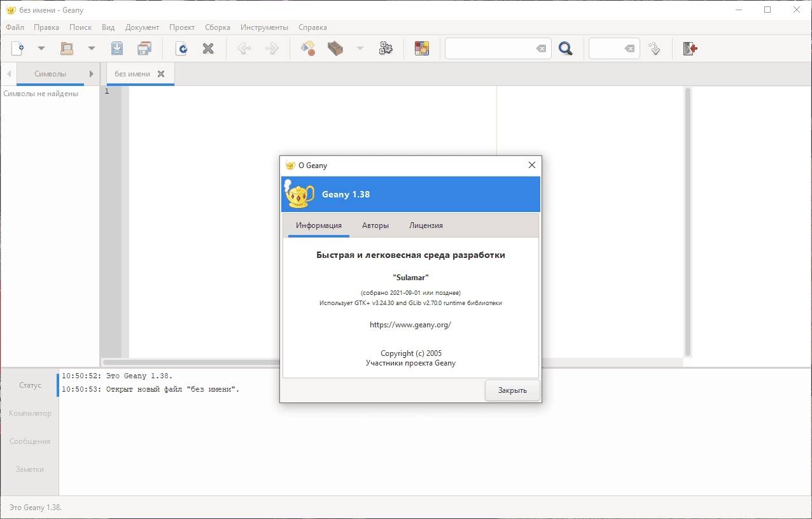The height and width of the screenshot is (519, 812).
Task: Select the Заметки message tab
Action: 30,469
